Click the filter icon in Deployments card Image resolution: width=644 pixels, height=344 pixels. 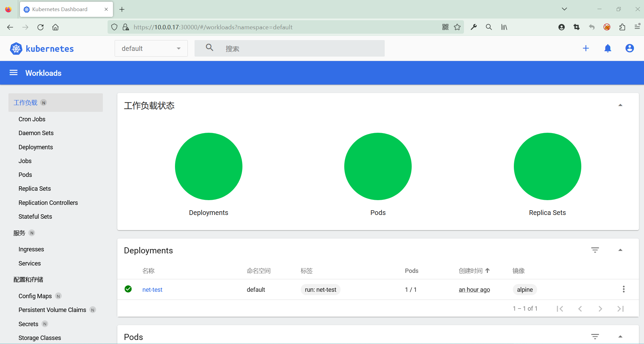tap(595, 250)
